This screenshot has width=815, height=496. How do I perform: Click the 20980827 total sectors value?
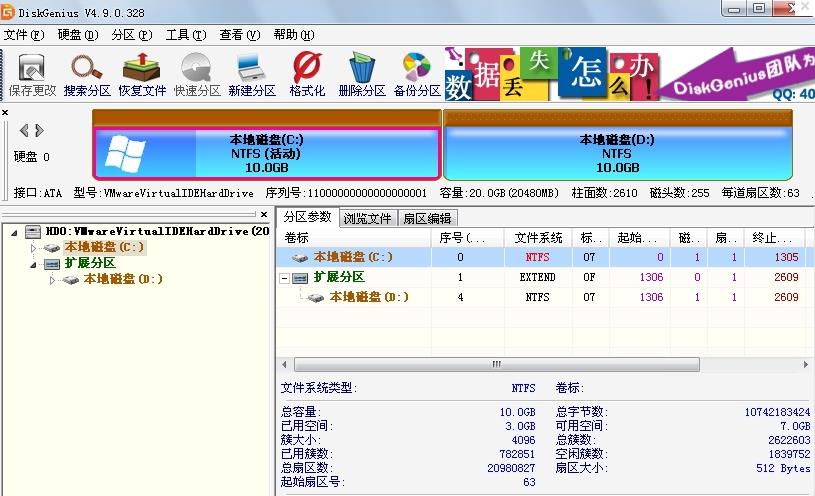[x=511, y=468]
